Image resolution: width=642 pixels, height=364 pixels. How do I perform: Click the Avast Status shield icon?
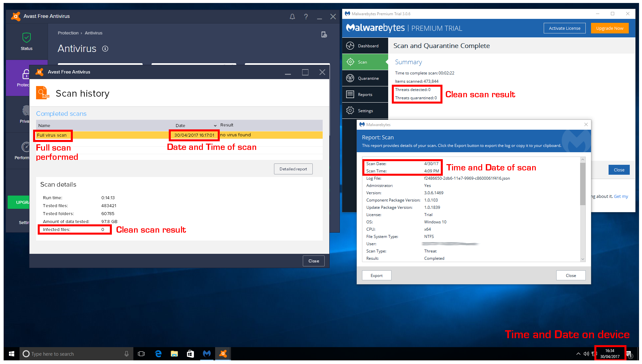coord(26,38)
